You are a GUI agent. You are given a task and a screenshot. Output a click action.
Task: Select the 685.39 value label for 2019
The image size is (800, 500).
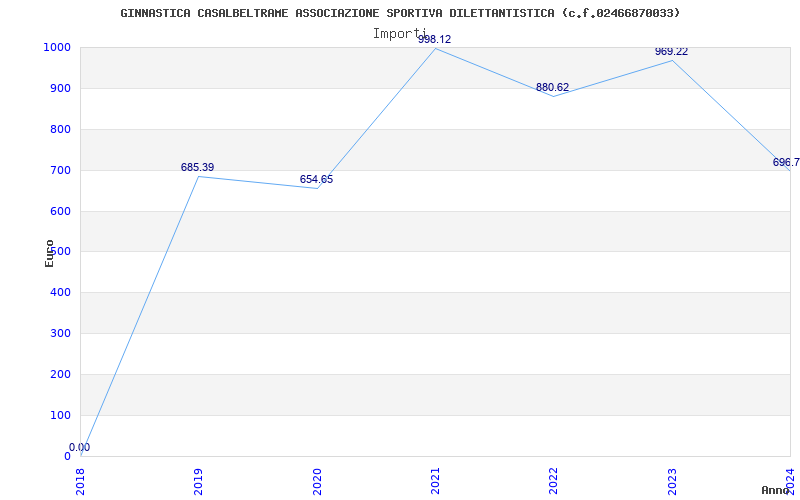coord(197,167)
